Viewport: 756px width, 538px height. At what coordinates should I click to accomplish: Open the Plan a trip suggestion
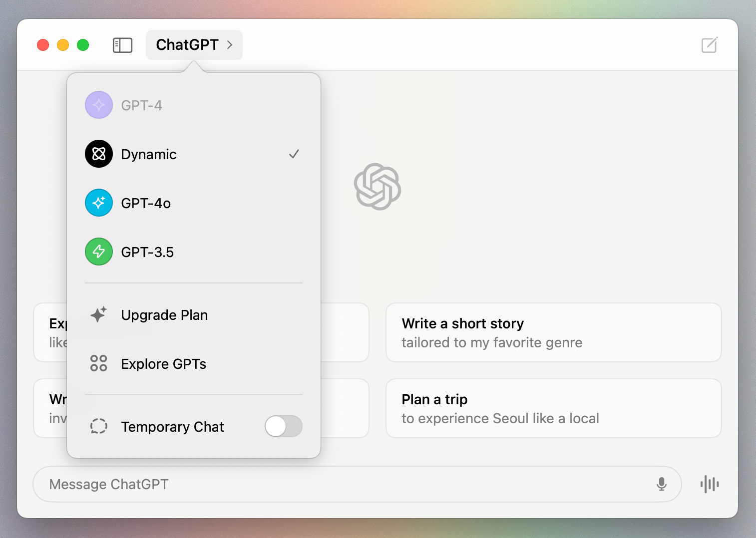(x=553, y=408)
